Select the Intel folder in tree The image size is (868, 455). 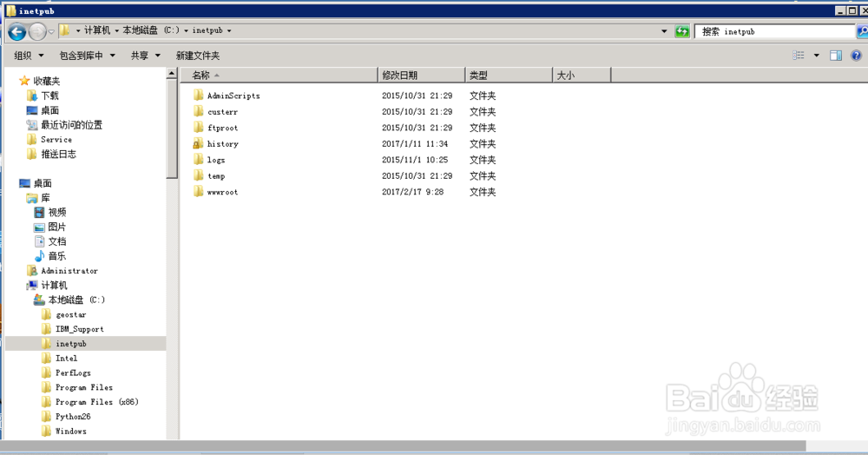point(60,358)
